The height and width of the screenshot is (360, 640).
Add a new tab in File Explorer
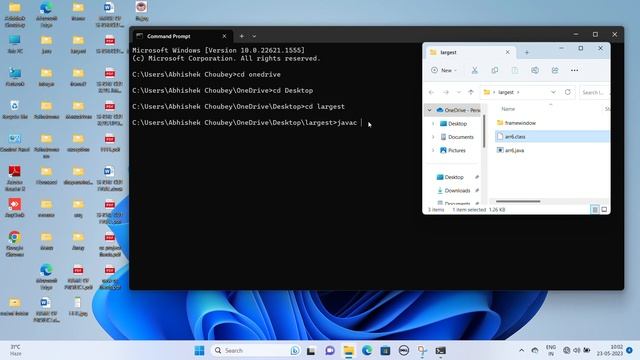click(x=527, y=52)
